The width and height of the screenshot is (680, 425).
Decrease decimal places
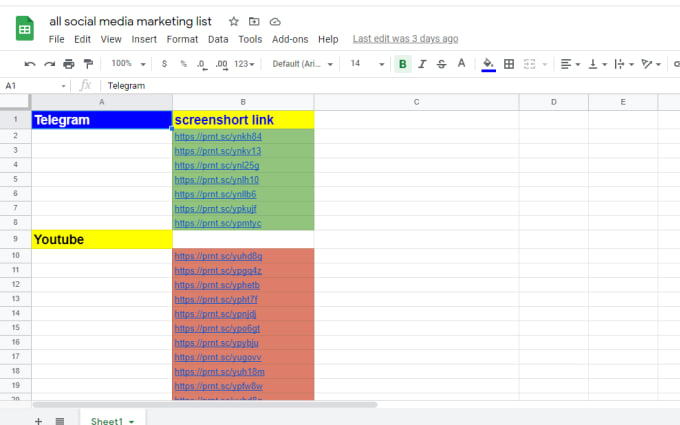(202, 65)
